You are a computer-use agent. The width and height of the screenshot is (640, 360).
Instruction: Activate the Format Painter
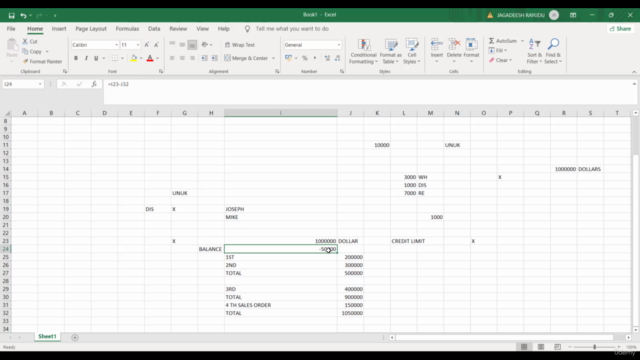point(42,61)
